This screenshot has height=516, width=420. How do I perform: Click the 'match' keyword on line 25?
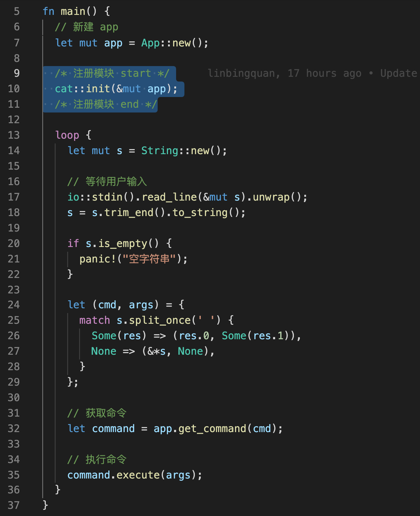(95, 320)
